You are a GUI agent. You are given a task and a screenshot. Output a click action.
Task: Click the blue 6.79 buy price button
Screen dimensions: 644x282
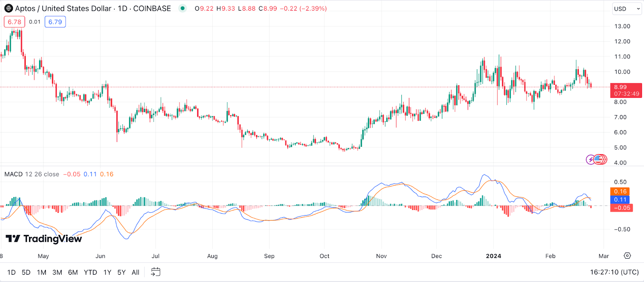click(55, 22)
